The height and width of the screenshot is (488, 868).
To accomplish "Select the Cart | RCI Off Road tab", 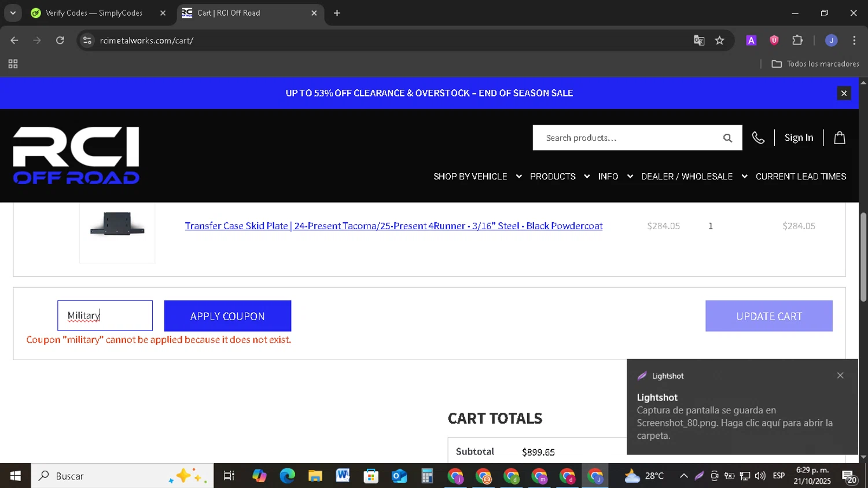I will pyautogui.click(x=229, y=13).
